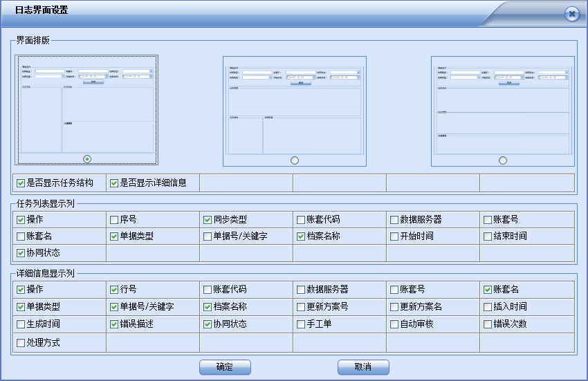The height and width of the screenshot is (381, 588).
Task: Check the 结束时间 column checkbox
Action: pyautogui.click(x=488, y=236)
